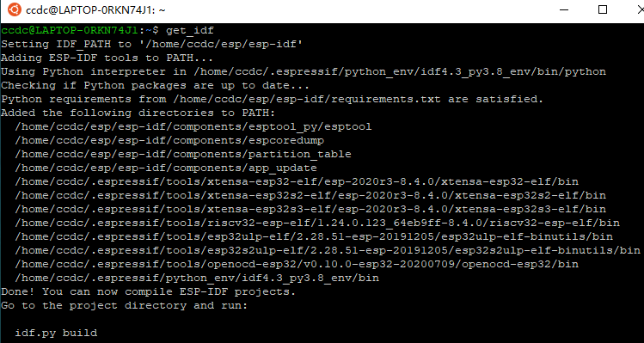Click the app_update path line

tap(166, 168)
